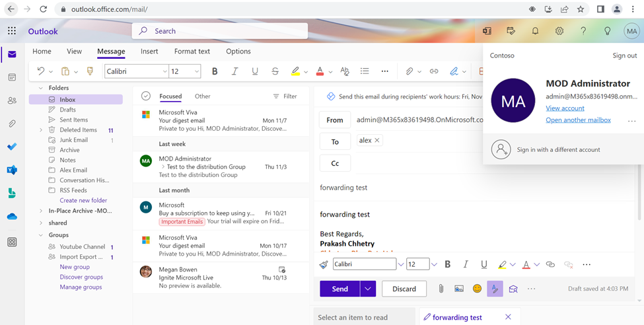Switch to the Home ribbon tab

(x=42, y=52)
